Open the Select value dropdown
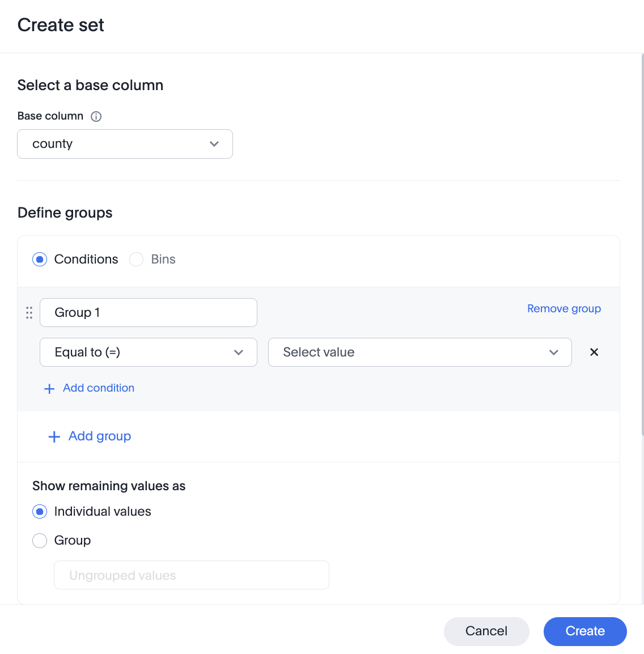 click(x=420, y=352)
